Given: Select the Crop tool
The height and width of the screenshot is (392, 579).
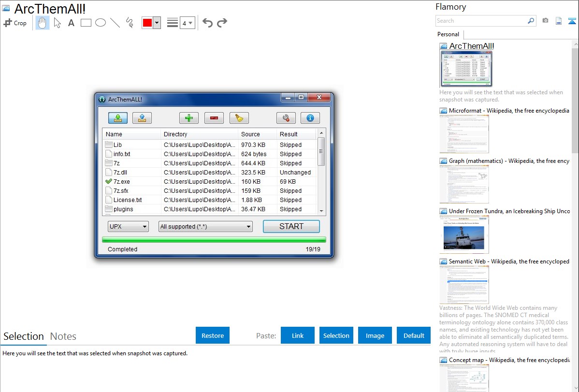Looking at the screenshot, I should pyautogui.click(x=15, y=23).
